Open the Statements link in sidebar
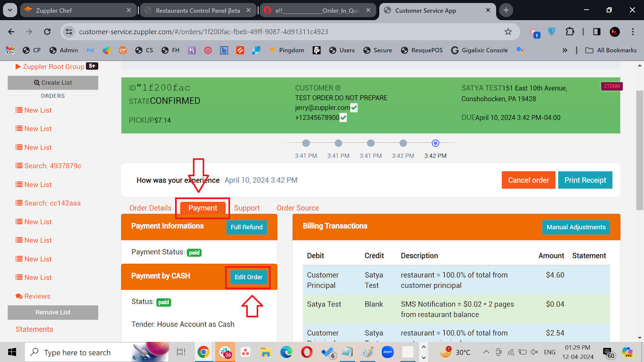The width and height of the screenshot is (644, 362). [34, 329]
